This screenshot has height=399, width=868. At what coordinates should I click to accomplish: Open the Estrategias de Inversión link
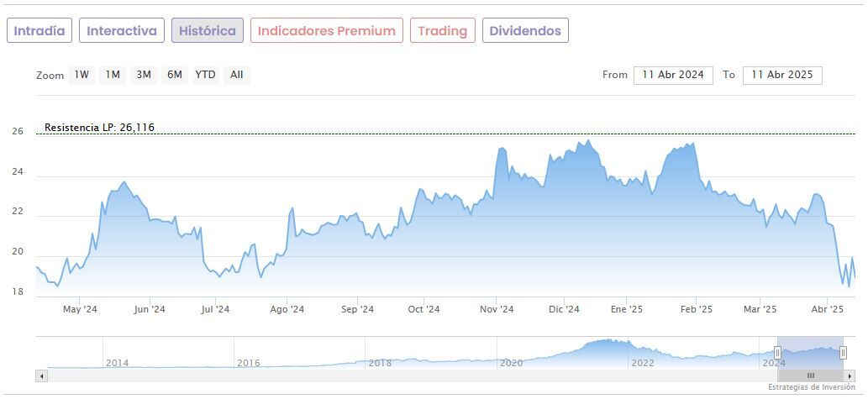(x=811, y=387)
